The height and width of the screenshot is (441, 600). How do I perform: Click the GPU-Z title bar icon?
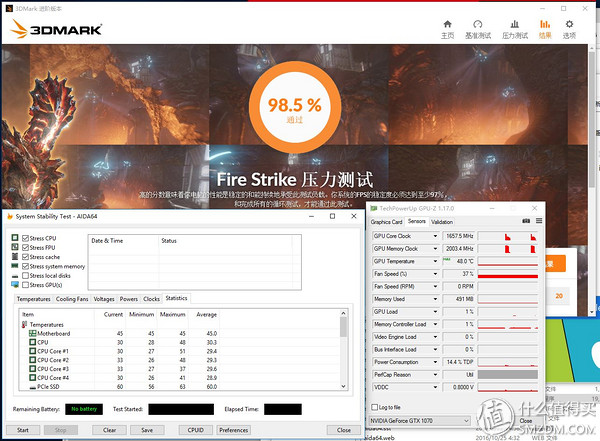pyautogui.click(x=373, y=208)
